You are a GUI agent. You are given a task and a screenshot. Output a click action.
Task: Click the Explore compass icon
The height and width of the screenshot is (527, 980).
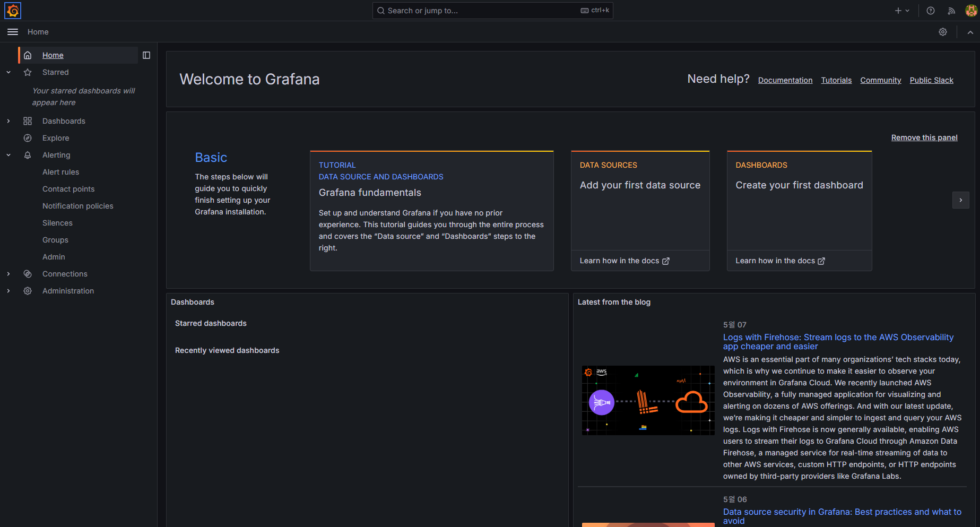pos(28,138)
